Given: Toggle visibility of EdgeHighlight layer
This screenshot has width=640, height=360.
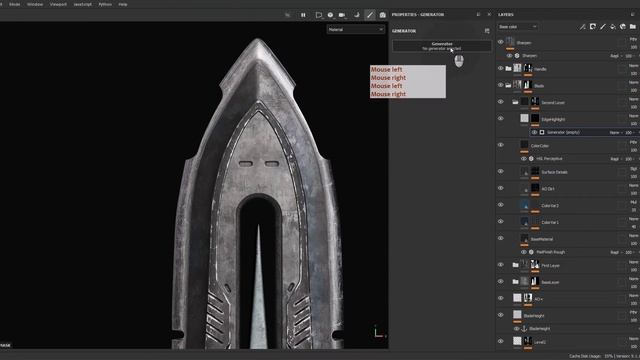Looking at the screenshot, I should point(500,119).
